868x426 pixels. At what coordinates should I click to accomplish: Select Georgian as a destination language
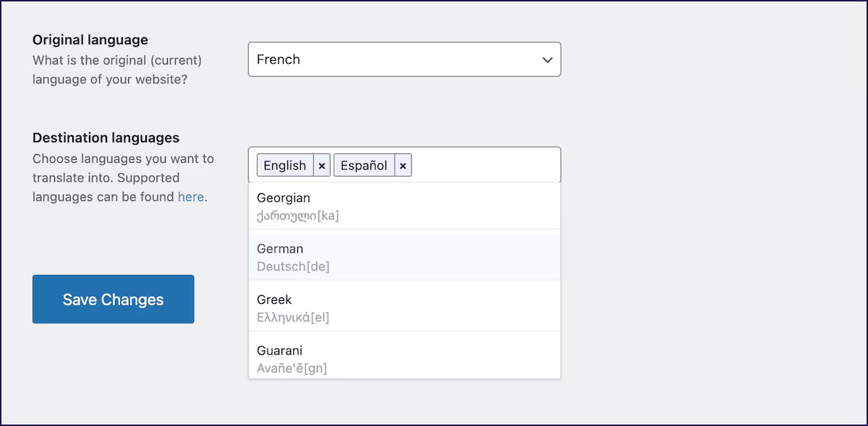tap(405, 205)
